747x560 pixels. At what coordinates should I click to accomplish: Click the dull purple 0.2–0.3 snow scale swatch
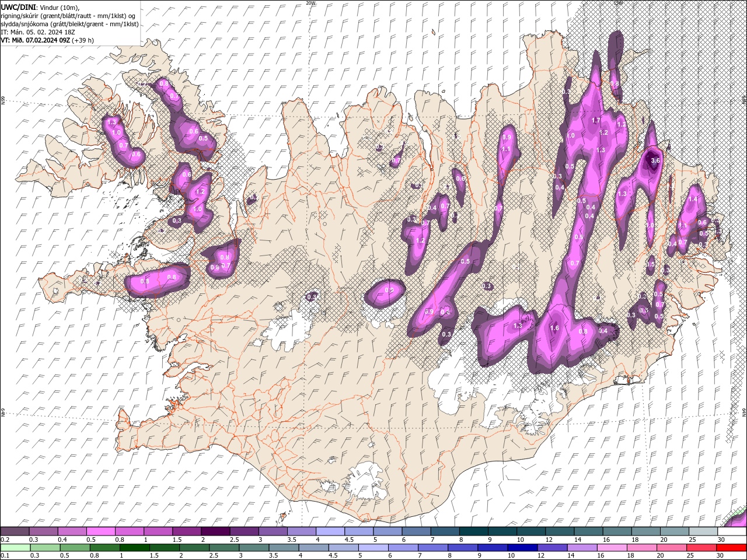click(x=15, y=531)
